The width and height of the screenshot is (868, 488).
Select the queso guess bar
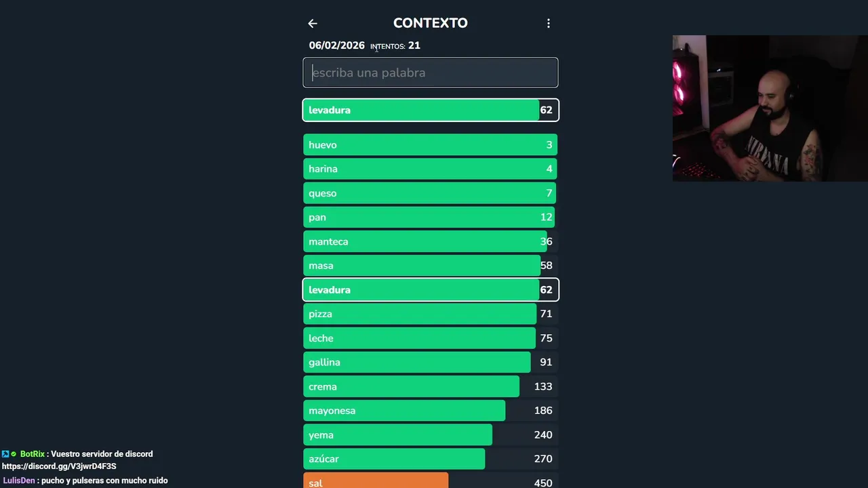(x=431, y=193)
